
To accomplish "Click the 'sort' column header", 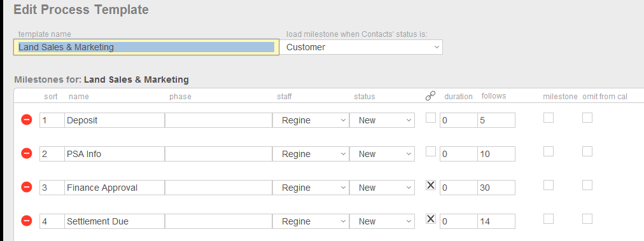I will 51,97.
